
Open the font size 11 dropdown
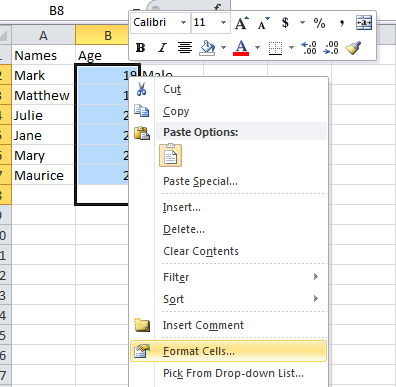click(223, 23)
